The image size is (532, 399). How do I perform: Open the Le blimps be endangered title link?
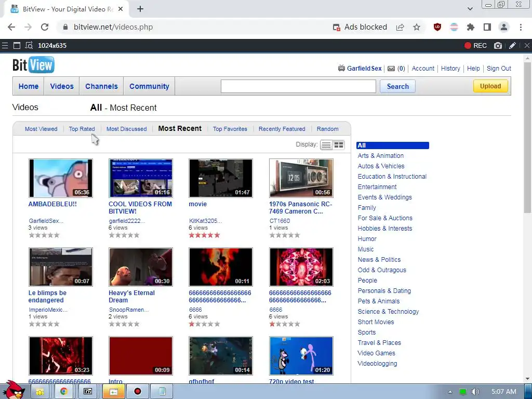coord(47,297)
